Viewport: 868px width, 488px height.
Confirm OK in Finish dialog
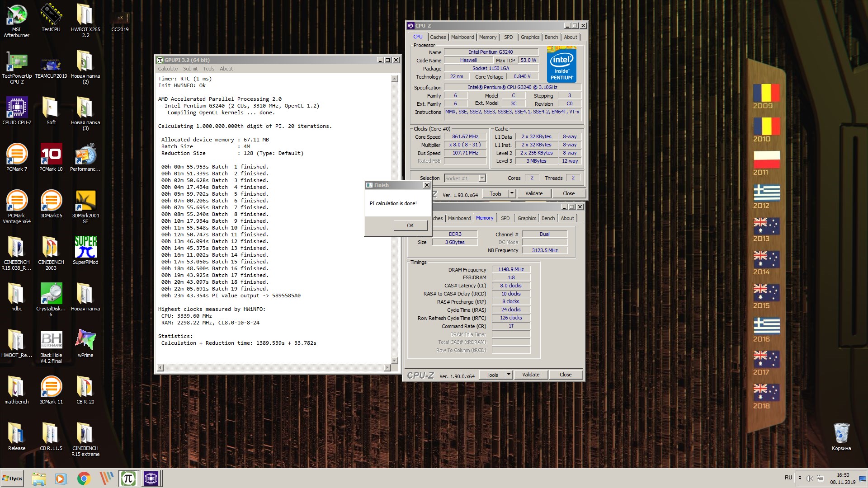410,225
